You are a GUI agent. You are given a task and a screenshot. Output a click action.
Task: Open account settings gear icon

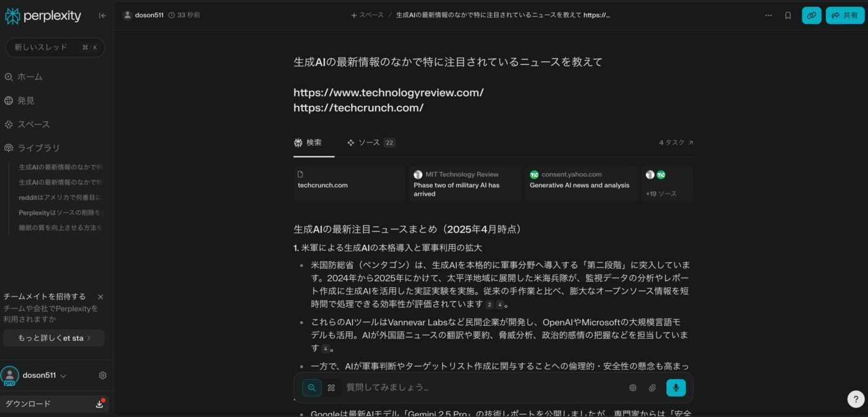[x=103, y=375]
